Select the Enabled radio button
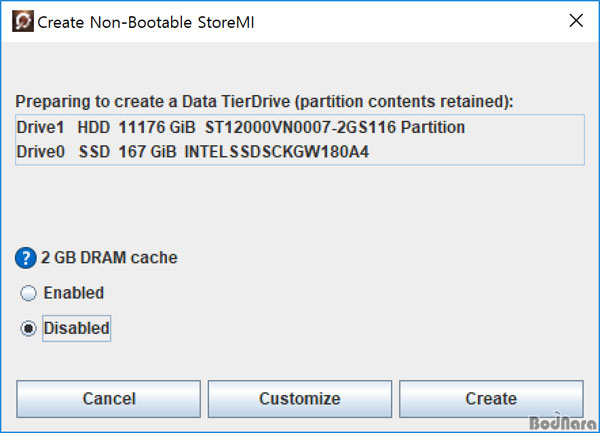The width and height of the screenshot is (600, 433). pyautogui.click(x=28, y=293)
